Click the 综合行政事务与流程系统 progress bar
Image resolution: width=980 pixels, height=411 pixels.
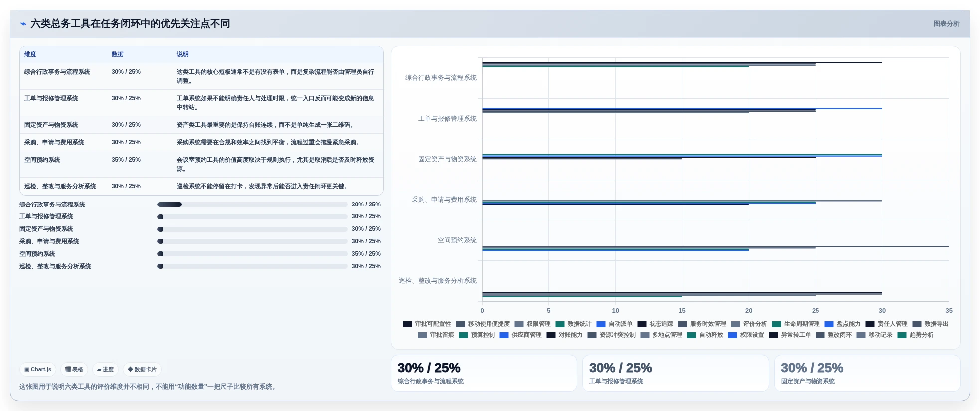coord(252,205)
